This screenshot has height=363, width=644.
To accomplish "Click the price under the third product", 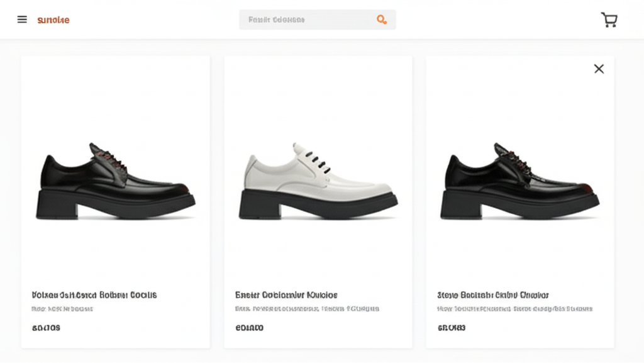I will [450, 328].
